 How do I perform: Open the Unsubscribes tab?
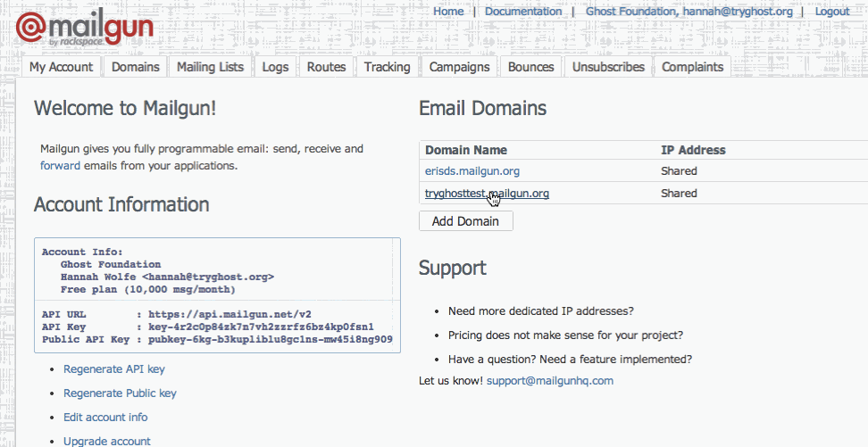pyautogui.click(x=608, y=67)
